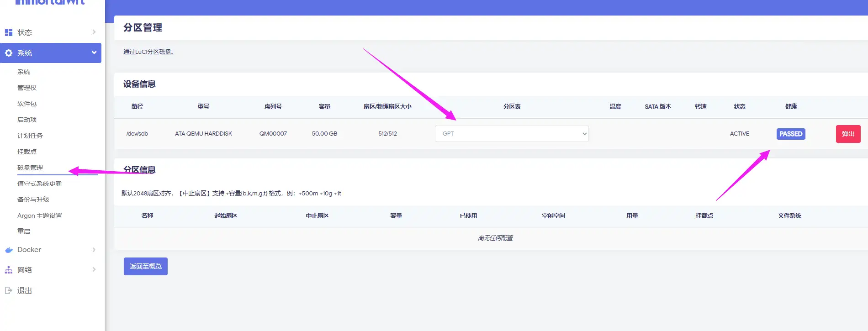Image resolution: width=868 pixels, height=331 pixels.
Task: Open 备份与升级 in the sidebar
Action: pos(33,200)
